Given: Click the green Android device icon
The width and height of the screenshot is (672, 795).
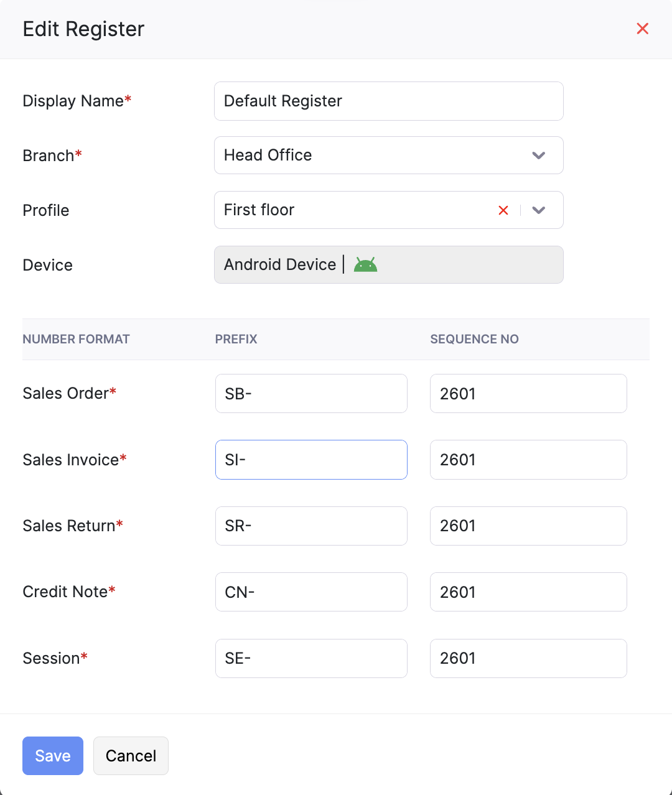Looking at the screenshot, I should [366, 265].
